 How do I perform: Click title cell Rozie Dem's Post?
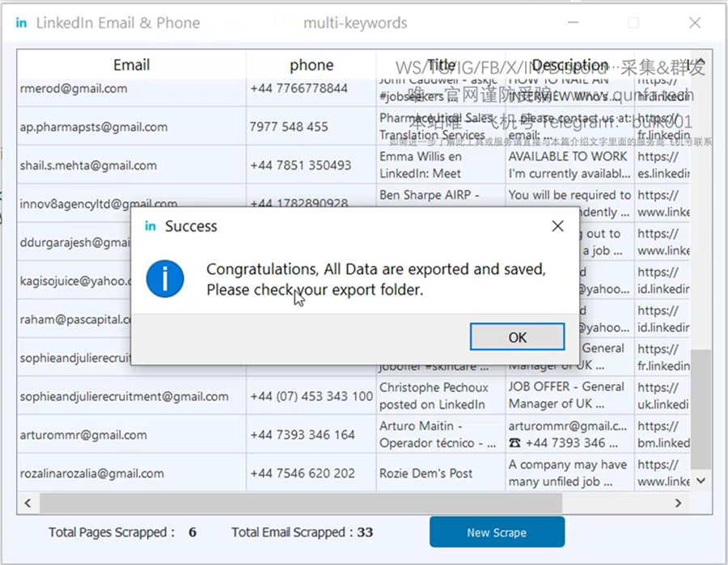pos(441,473)
